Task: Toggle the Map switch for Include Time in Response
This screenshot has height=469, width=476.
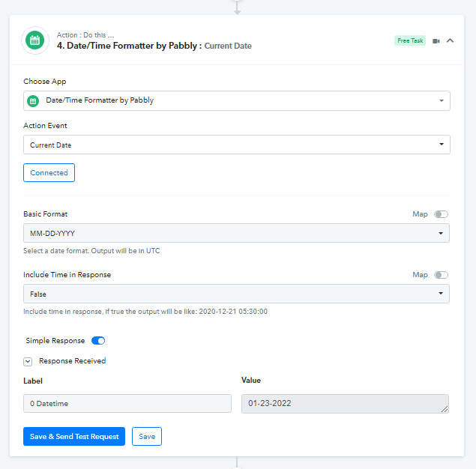Action: tap(441, 275)
